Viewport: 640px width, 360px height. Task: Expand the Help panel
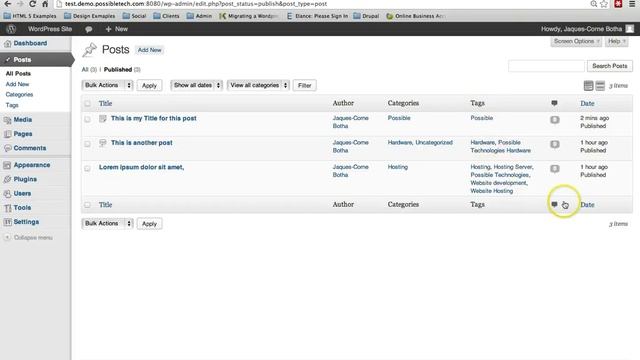tap(616, 42)
